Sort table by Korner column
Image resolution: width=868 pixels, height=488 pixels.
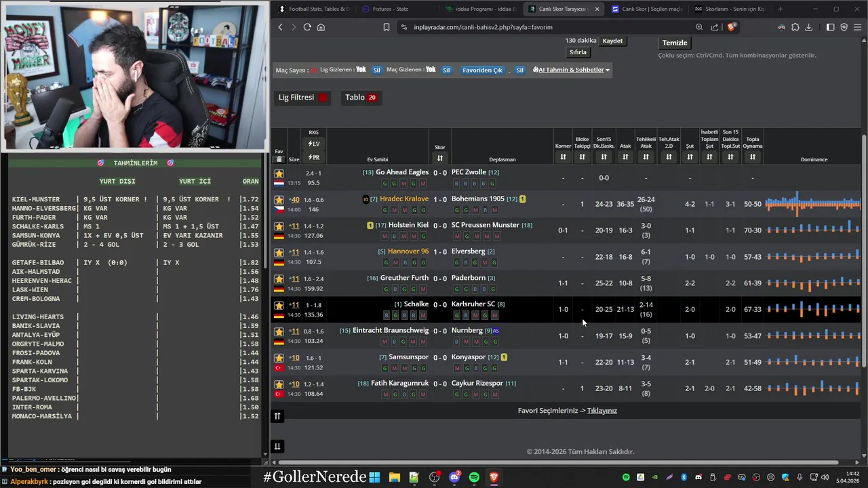563,157
